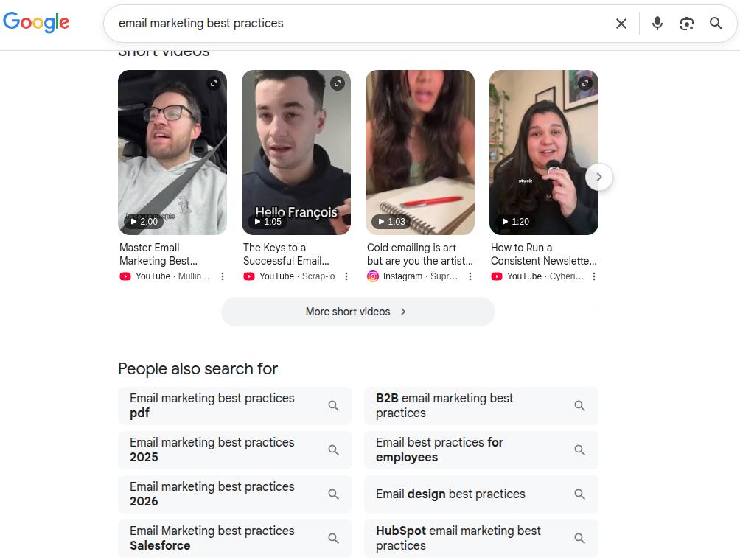Viewport: 740px width, 560px height.
Task: Open Google Lens image search
Action: coord(687,23)
